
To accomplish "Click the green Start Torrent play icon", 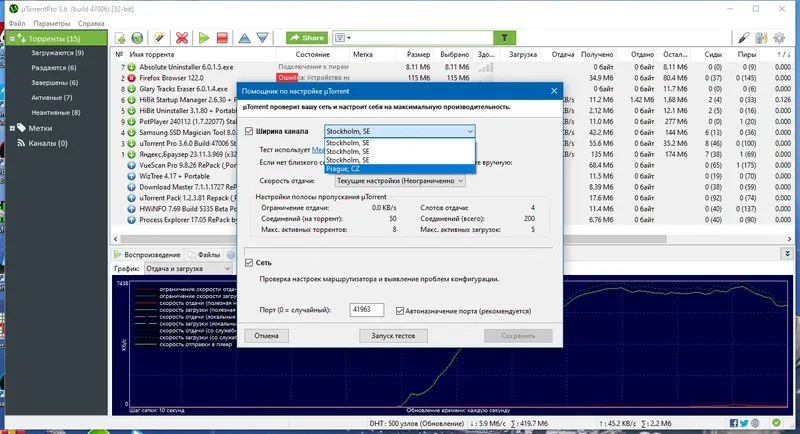I will (x=204, y=38).
